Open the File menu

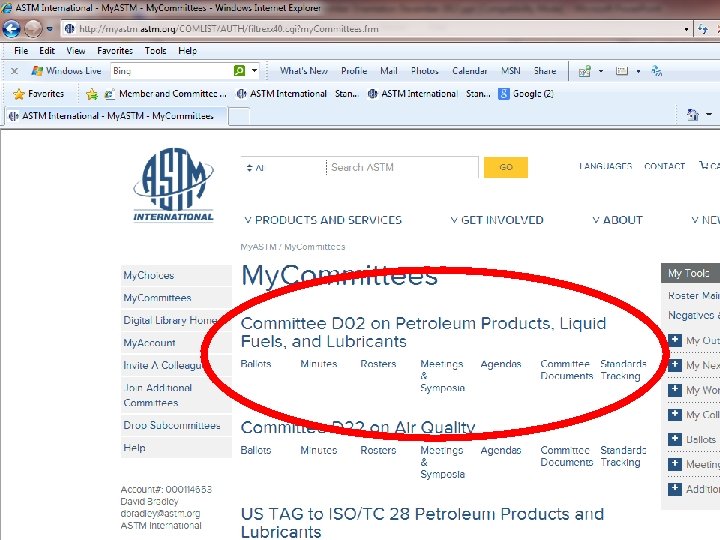pyautogui.click(x=21, y=51)
